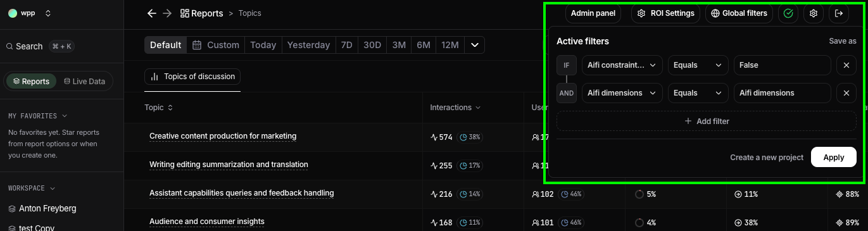Viewport: 868px width, 231px height.
Task: Open the Aifi constraint field dropdown
Action: tap(622, 65)
